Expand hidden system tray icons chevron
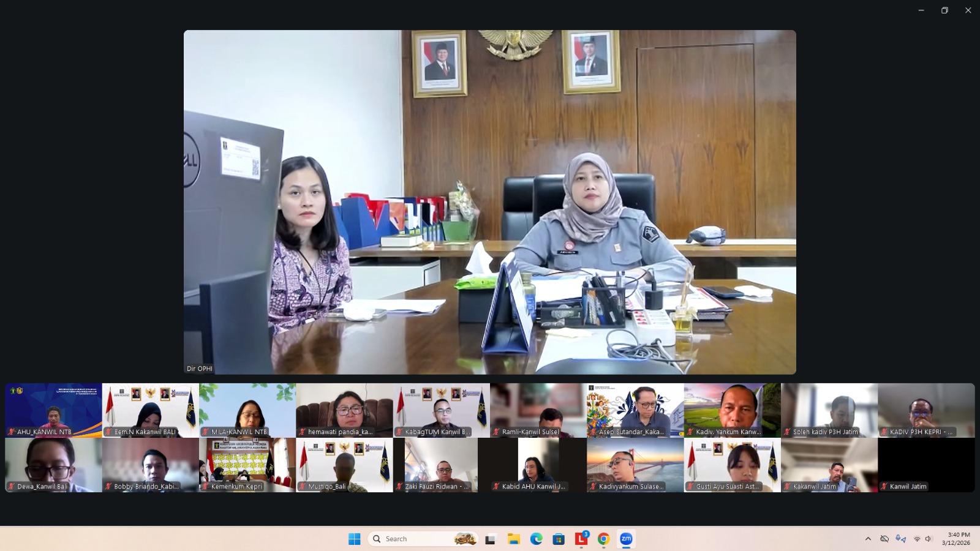 click(x=868, y=539)
